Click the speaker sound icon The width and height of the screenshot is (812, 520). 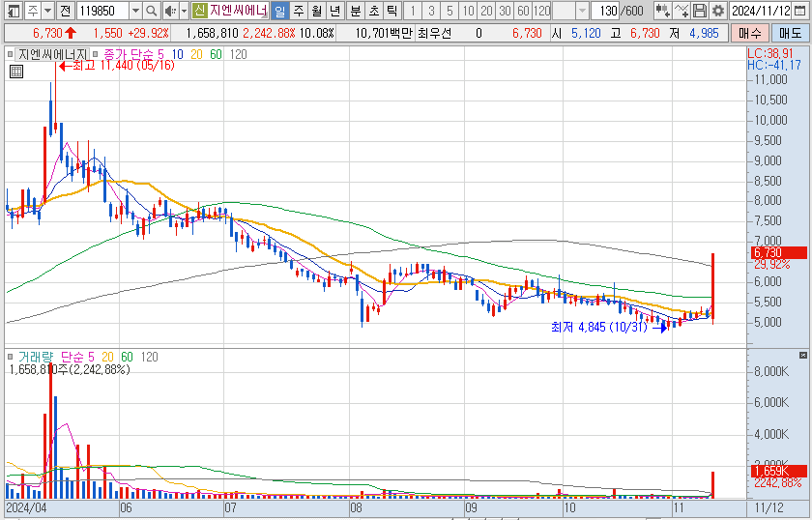pos(170,11)
